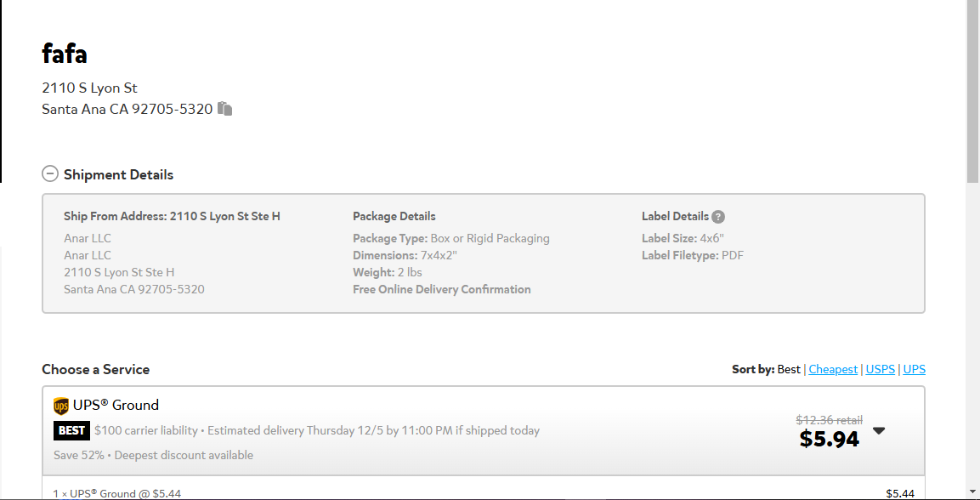Viewport: 980px width, 500px height.
Task: Click the Ship From Address heading
Action: point(172,216)
